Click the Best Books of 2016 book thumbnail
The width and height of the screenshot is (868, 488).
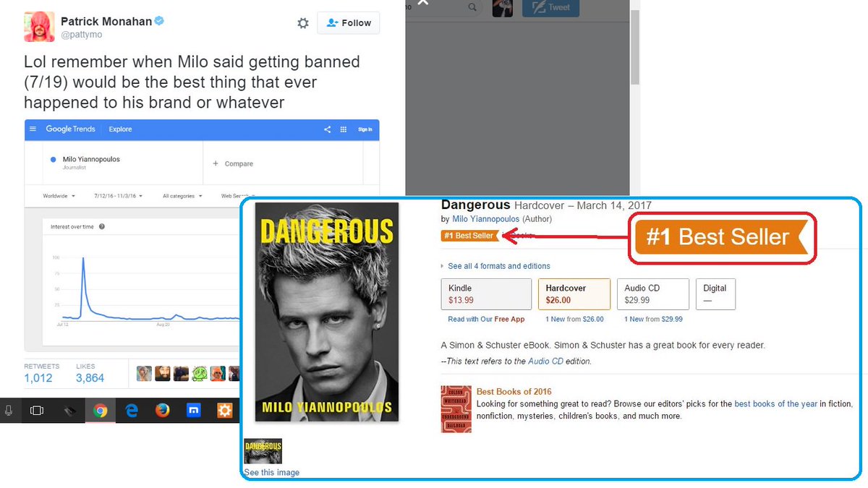(x=456, y=409)
